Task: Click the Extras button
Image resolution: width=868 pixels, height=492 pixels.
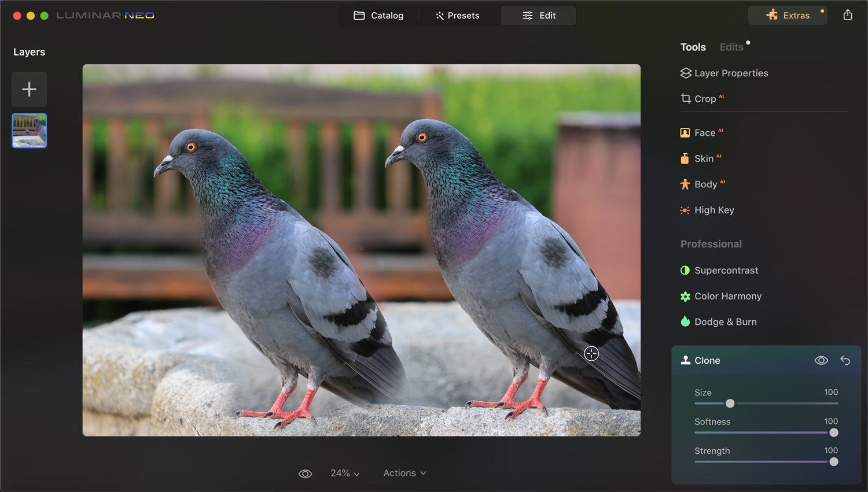Action: tap(788, 16)
